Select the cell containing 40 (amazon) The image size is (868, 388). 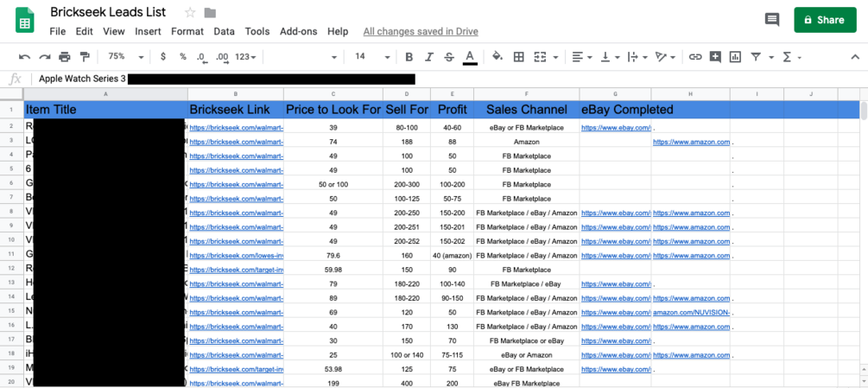pos(453,256)
